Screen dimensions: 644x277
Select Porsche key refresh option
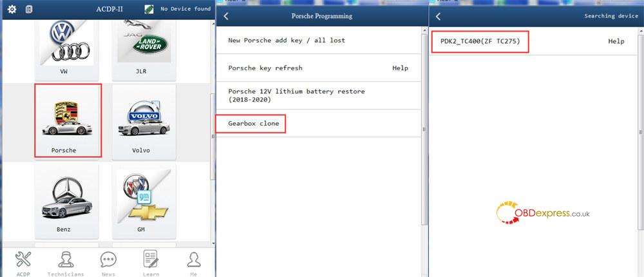click(319, 68)
